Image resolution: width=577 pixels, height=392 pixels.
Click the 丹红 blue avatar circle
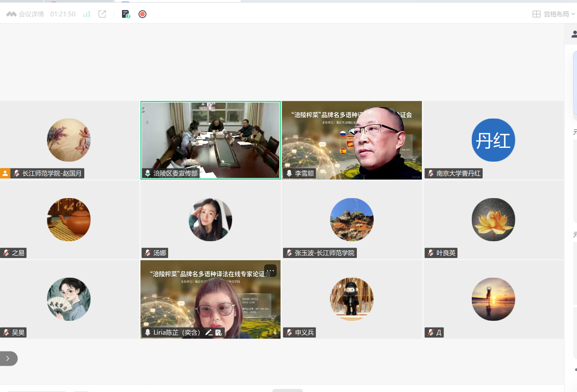pos(493,140)
